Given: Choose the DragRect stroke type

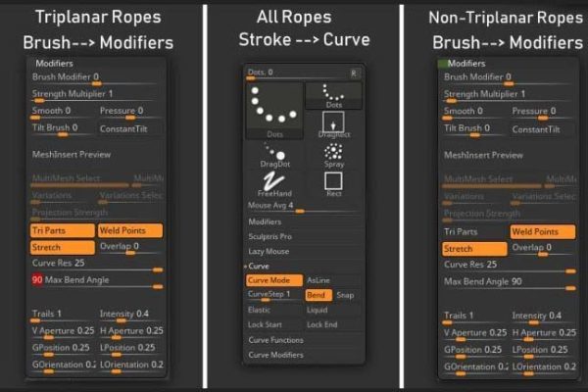Looking at the screenshot, I should [x=333, y=124].
